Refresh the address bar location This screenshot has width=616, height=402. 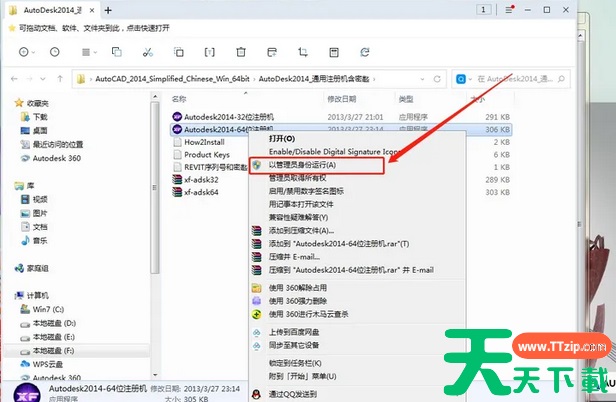(437, 79)
